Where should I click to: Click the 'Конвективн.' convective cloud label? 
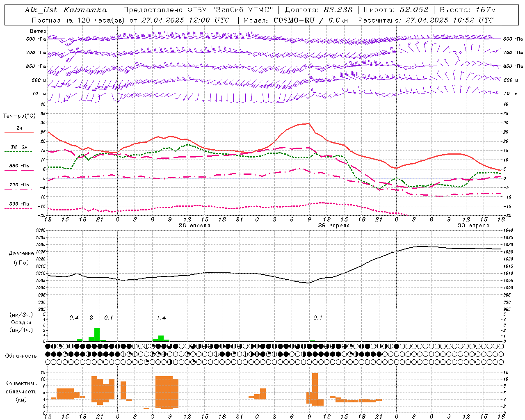click(x=21, y=383)
